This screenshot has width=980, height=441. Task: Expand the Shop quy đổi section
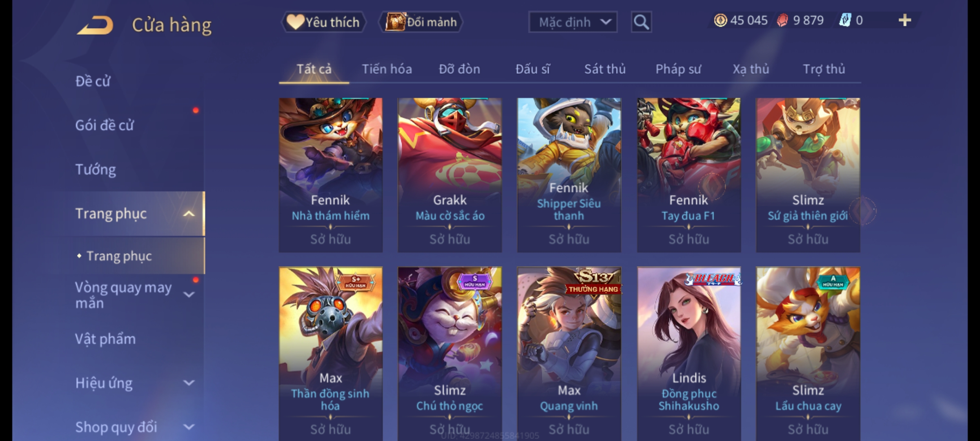(x=189, y=427)
